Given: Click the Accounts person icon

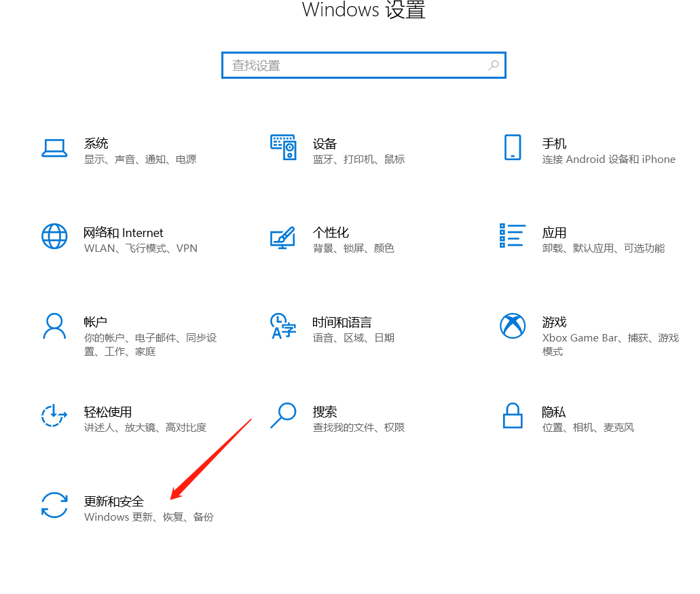Looking at the screenshot, I should (54, 327).
